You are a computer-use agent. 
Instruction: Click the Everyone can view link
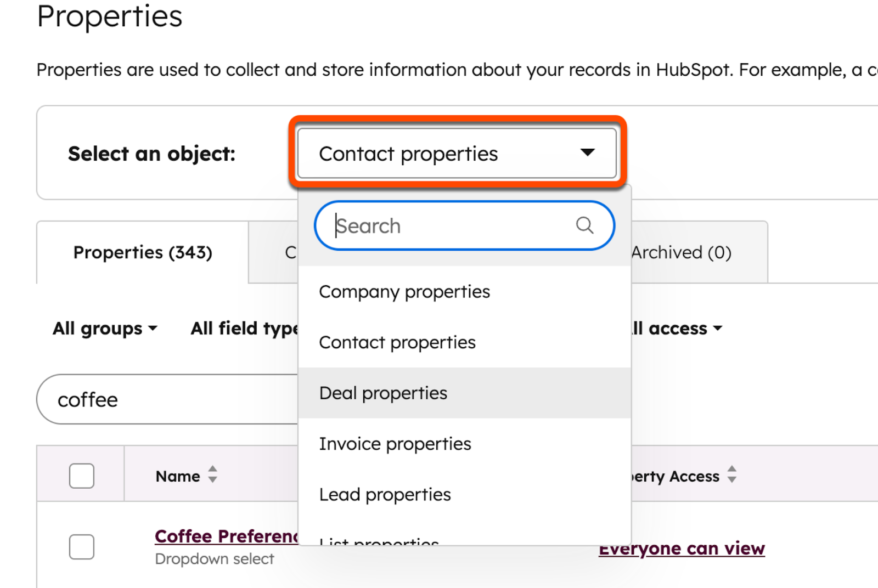tap(680, 548)
